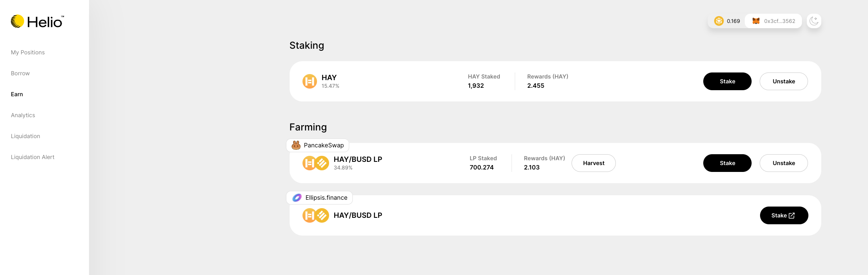Viewport: 868px width, 275px height.
Task: Click the PancakeSwap bunny icon
Action: click(x=296, y=145)
